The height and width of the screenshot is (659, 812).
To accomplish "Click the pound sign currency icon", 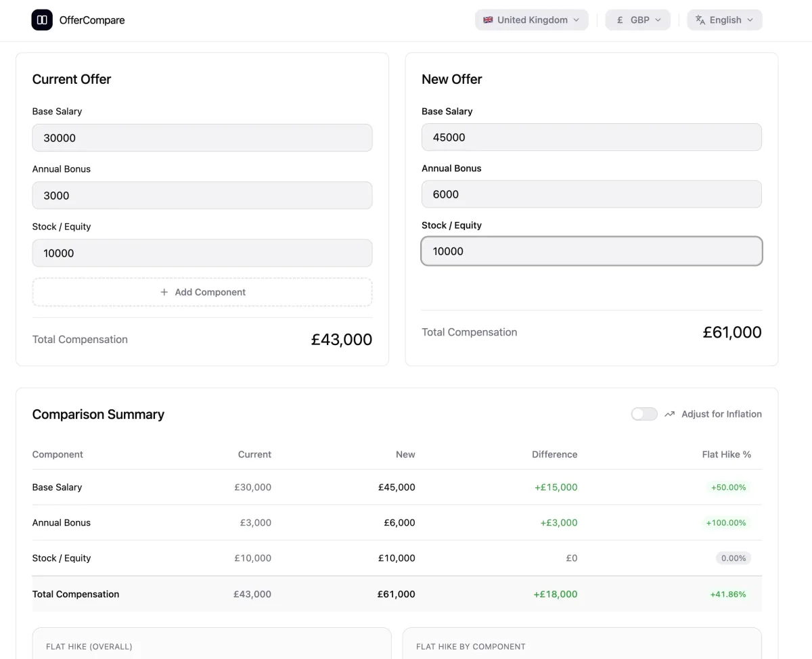I will (x=620, y=20).
